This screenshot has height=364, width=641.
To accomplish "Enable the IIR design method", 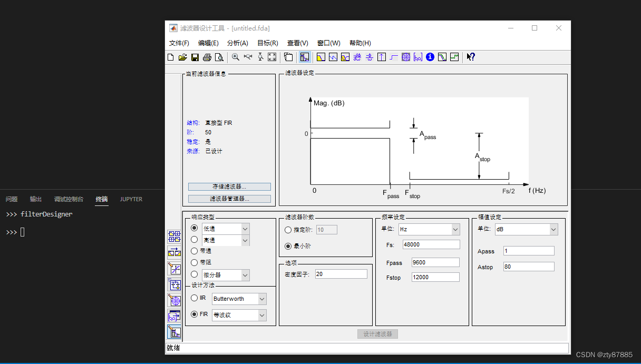I will tap(194, 298).
